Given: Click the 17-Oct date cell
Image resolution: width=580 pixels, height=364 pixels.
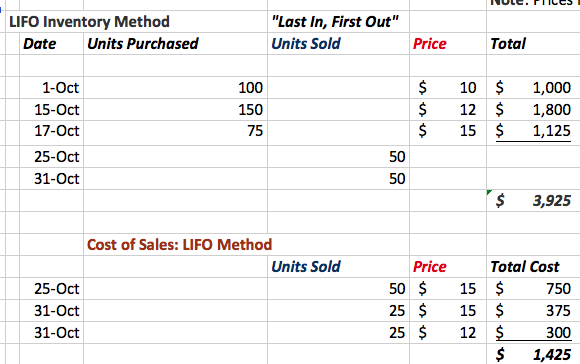Looking at the screenshot, I should pyautogui.click(x=51, y=131).
